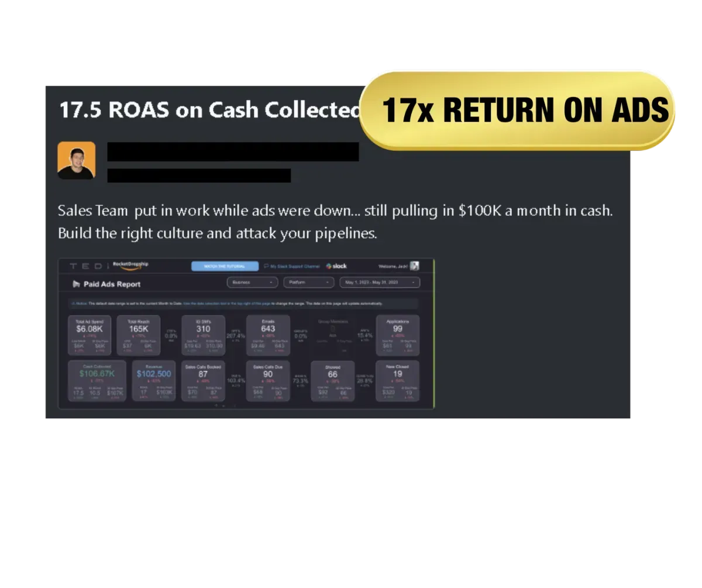
Task: Click the Paid Ads Report megaphone icon
Action: coord(76,284)
